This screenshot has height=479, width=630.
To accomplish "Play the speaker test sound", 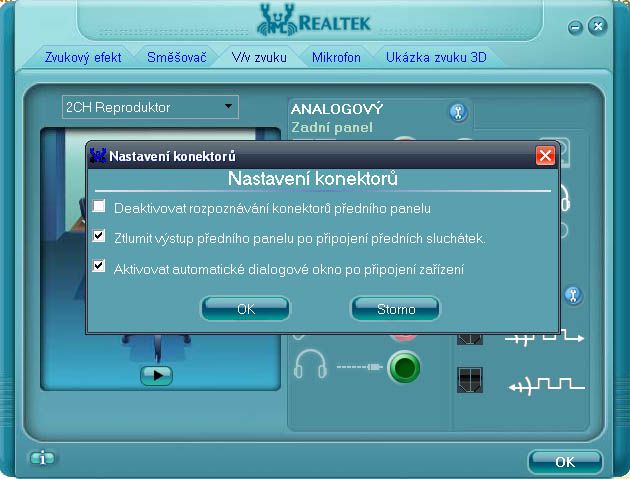I will [157, 376].
